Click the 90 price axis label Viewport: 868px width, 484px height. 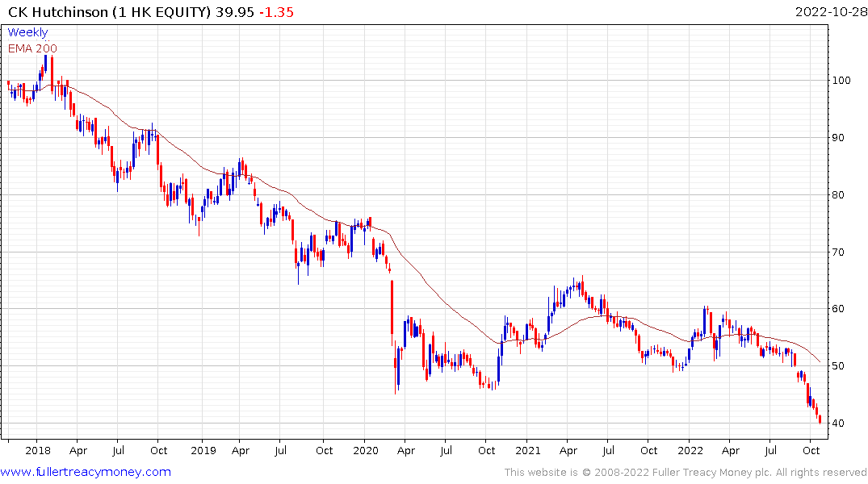click(x=838, y=138)
